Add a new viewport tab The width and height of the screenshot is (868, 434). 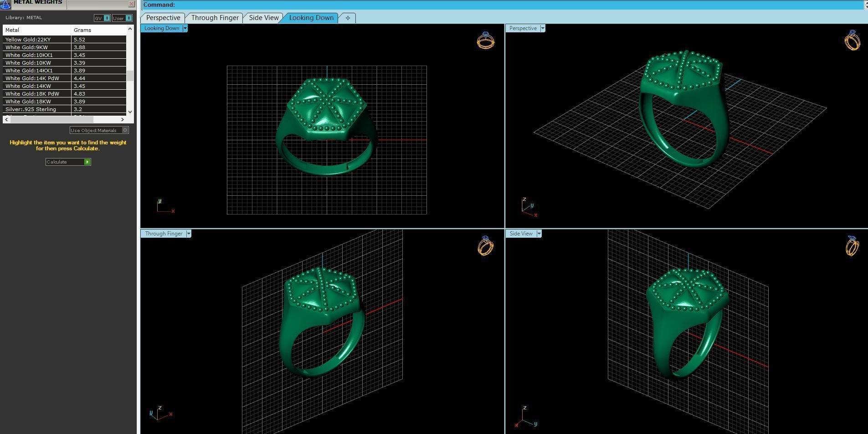coord(348,18)
